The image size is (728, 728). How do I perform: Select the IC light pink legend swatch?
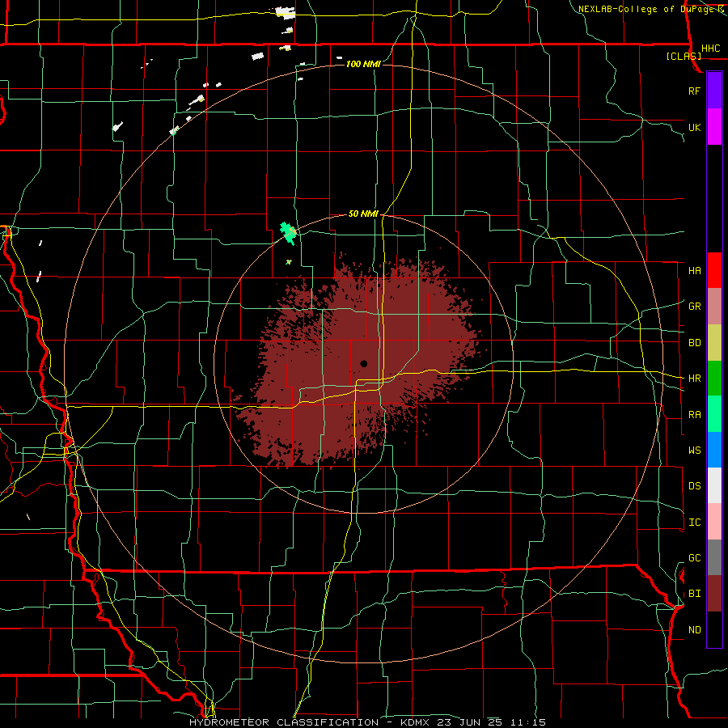point(714,522)
